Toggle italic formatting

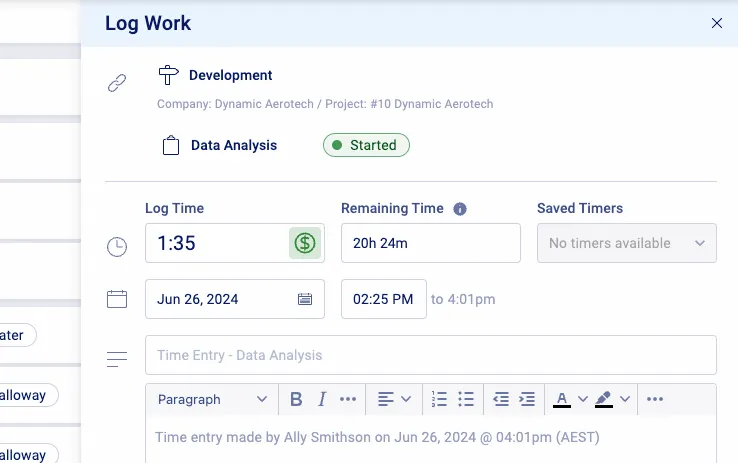pos(322,399)
